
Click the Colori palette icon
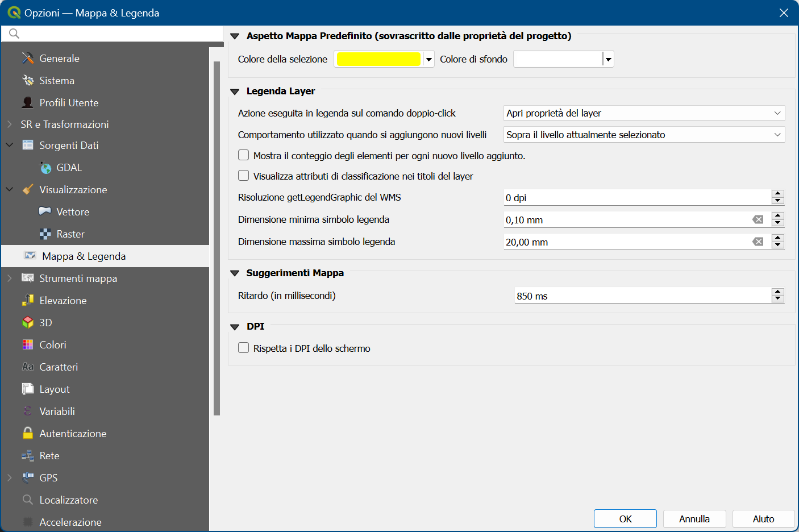click(28, 344)
